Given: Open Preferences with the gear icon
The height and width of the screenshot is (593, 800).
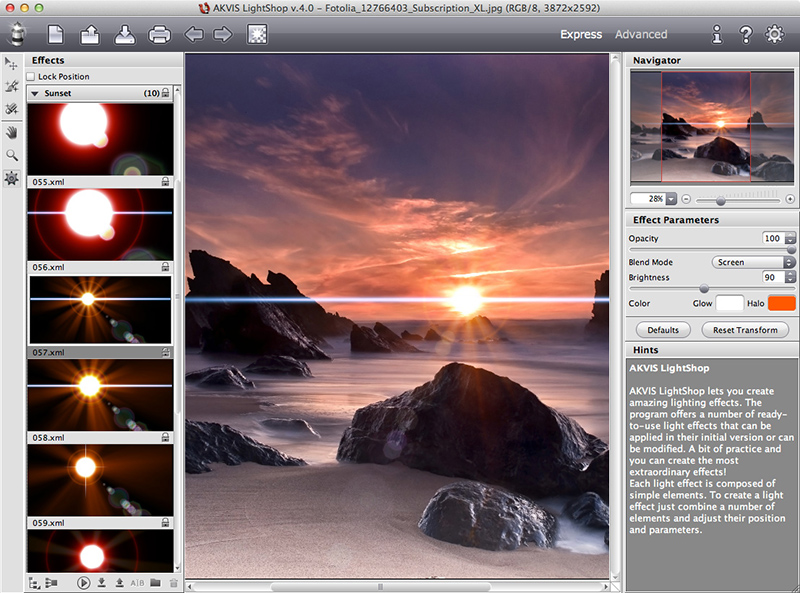Looking at the screenshot, I should tap(774, 35).
